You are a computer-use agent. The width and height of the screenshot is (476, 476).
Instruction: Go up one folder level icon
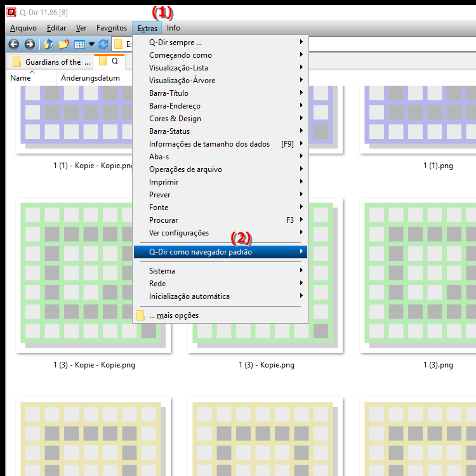[x=48, y=44]
